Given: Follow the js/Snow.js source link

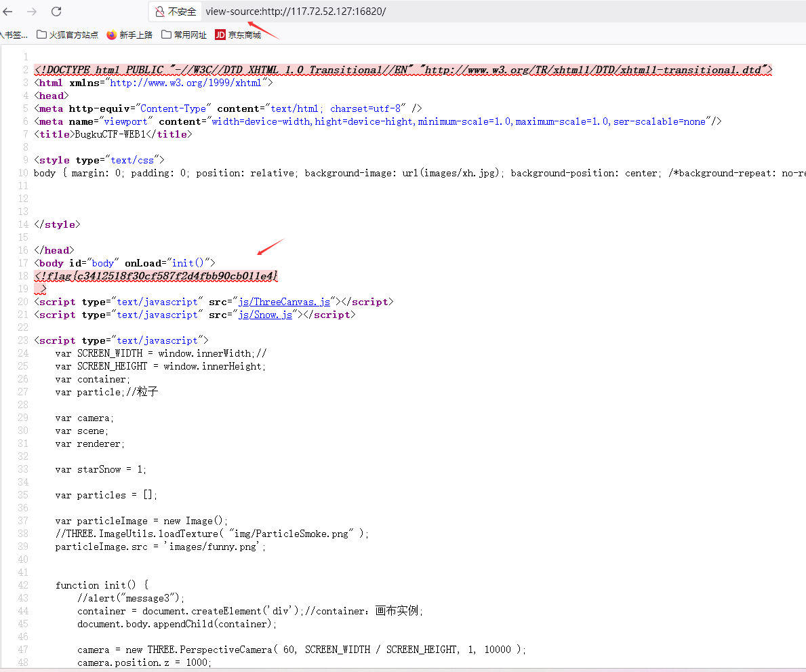Looking at the screenshot, I should point(265,315).
